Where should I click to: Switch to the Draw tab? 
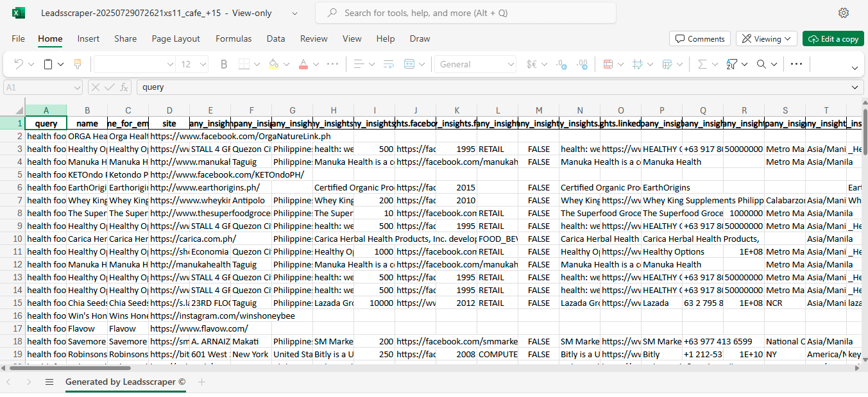(x=420, y=38)
